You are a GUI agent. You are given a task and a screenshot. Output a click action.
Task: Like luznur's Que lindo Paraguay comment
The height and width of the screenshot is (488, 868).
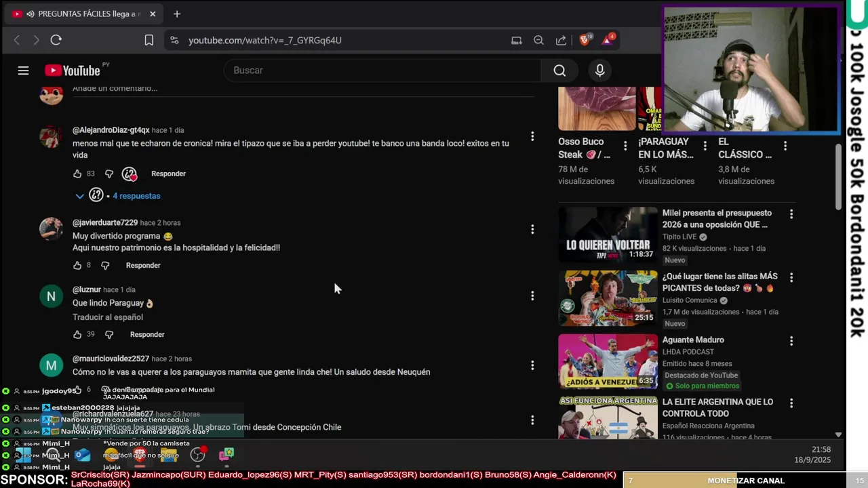77,334
